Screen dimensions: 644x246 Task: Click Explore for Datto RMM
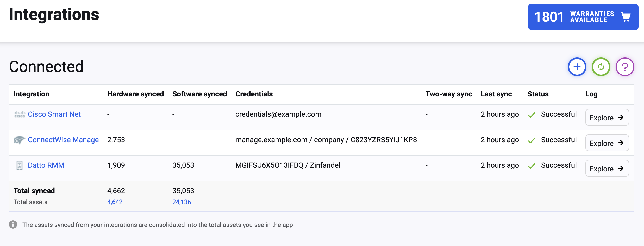pos(607,168)
